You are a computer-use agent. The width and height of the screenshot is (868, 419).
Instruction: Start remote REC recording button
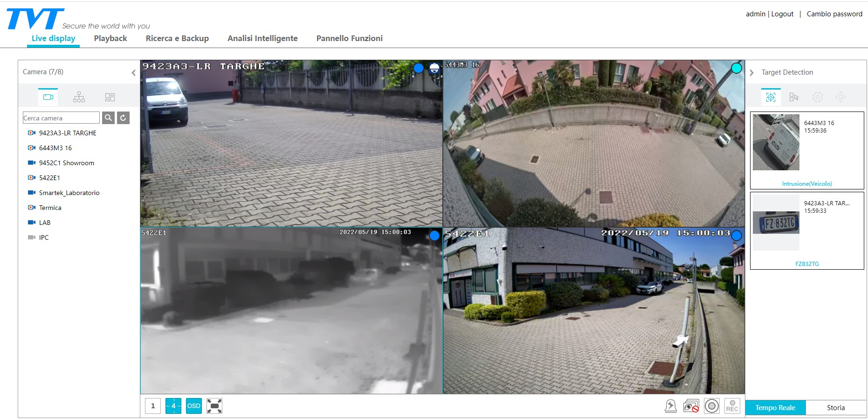click(x=732, y=406)
